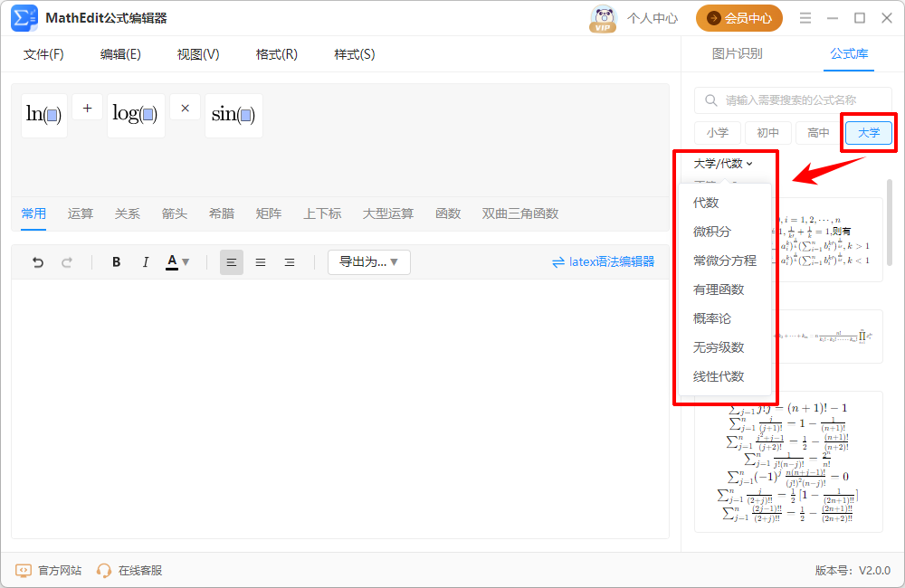Undo the last edit
This screenshot has width=905, height=588.
(x=38, y=262)
